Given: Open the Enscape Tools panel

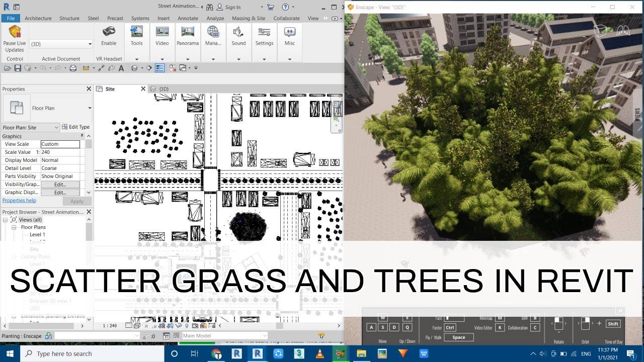Looking at the screenshot, I should 136,35.
